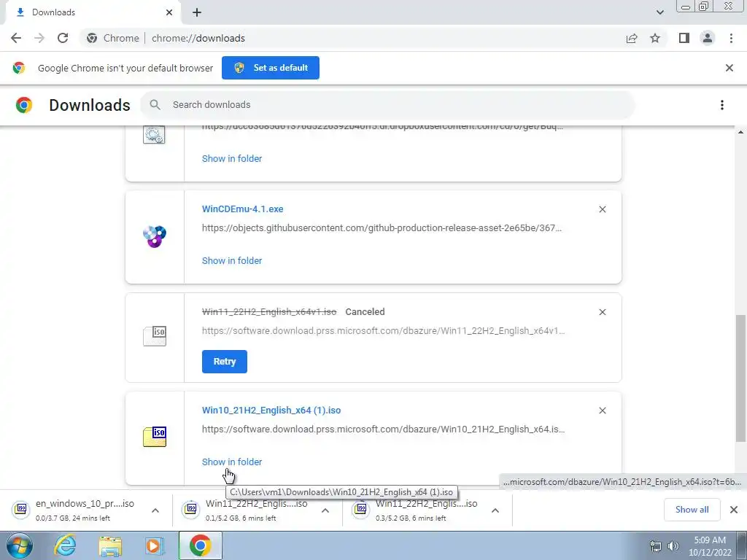
Task: Launch Internet Explorer from taskbar
Action: tap(65, 545)
